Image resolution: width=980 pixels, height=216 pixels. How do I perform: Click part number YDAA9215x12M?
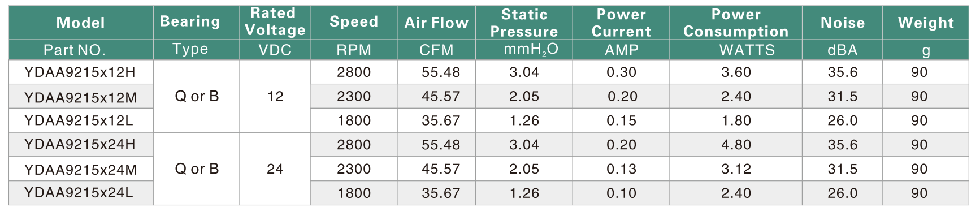point(80,97)
